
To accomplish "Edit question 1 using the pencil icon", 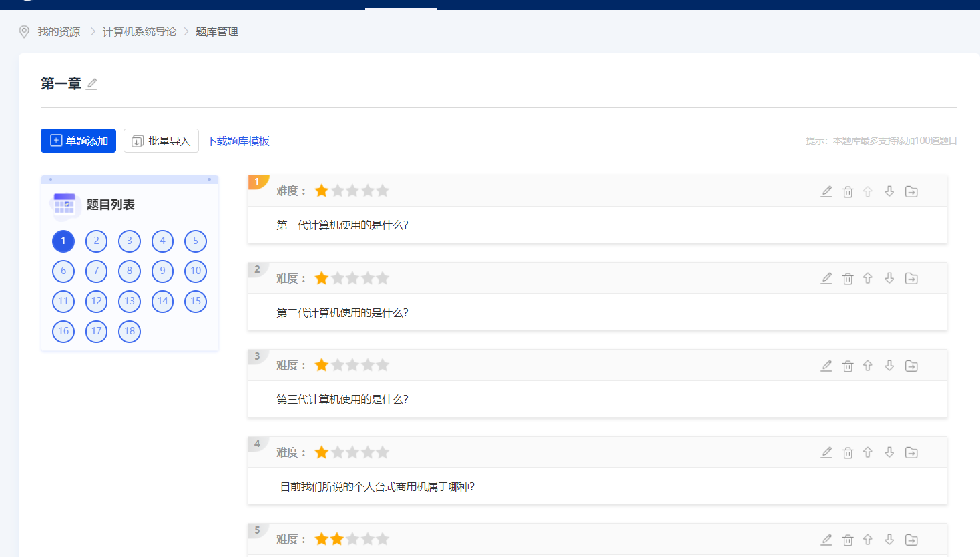I will pos(826,191).
